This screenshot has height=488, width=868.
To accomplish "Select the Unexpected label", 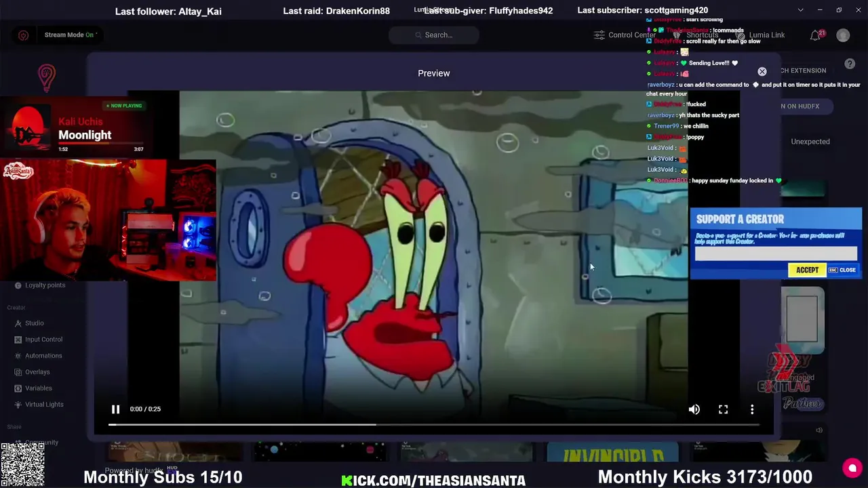I will click(810, 142).
